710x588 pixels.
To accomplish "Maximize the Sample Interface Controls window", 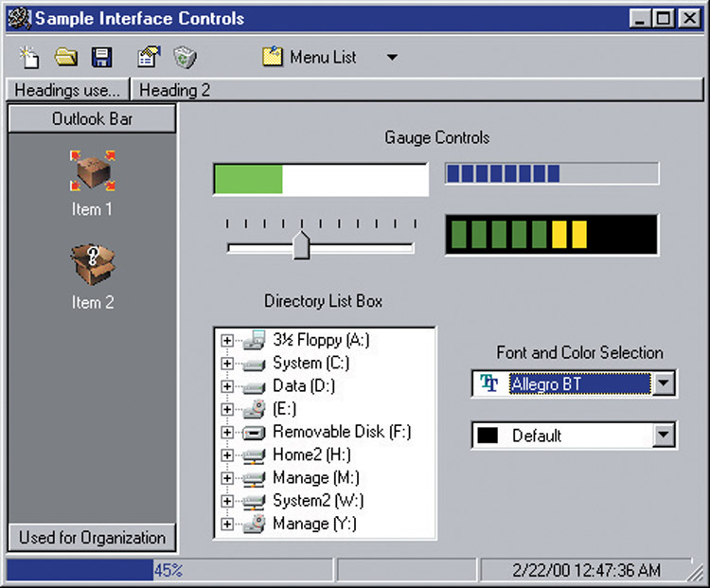I will [x=664, y=19].
